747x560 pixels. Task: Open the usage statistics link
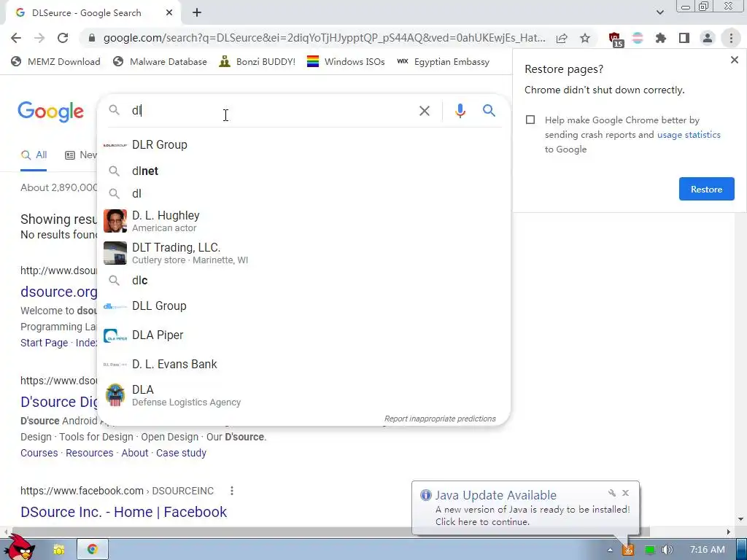click(689, 135)
